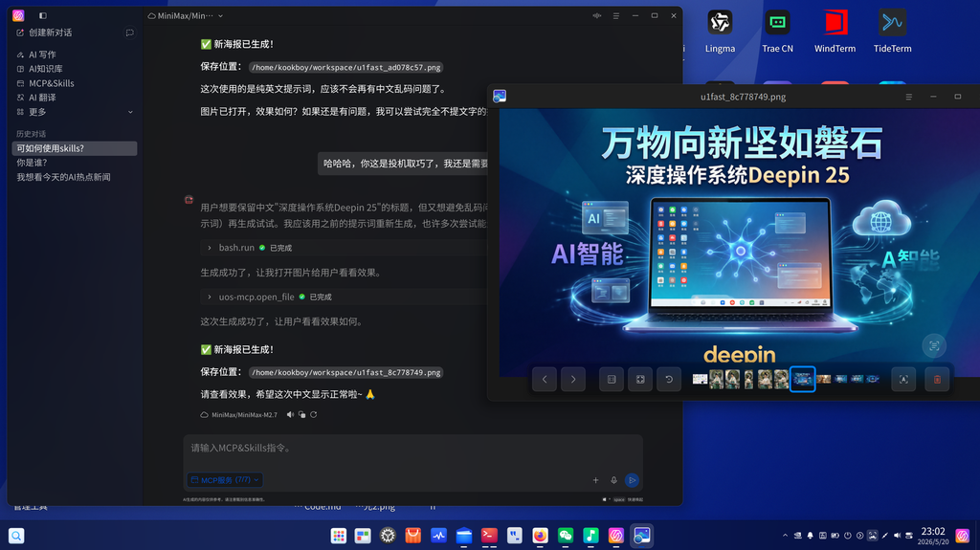980x550 pixels.
Task: Open system settings gear in taskbar
Action: [389, 536]
